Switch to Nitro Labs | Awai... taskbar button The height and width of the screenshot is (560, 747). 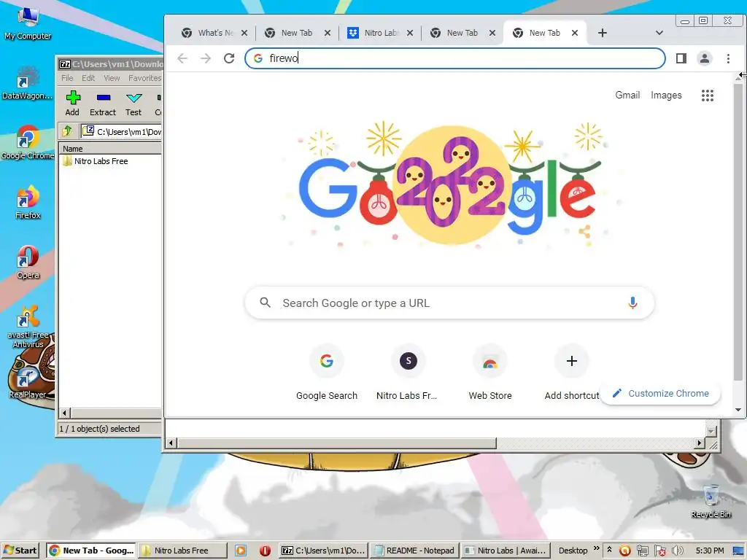(506, 551)
